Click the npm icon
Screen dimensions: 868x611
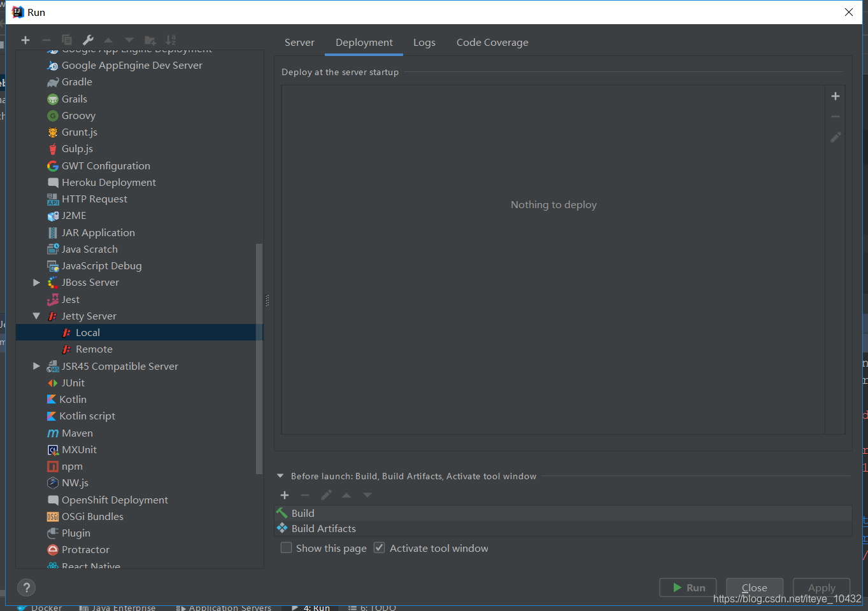(53, 467)
